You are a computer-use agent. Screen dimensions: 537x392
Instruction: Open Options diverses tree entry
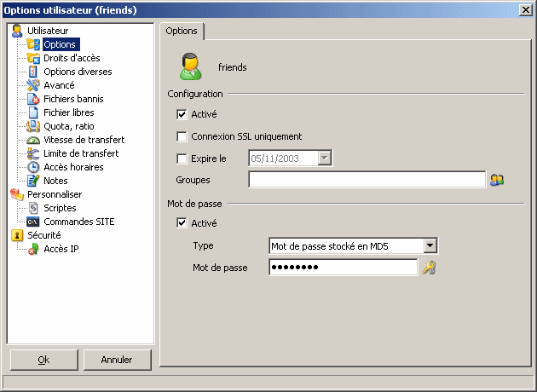coord(78,72)
